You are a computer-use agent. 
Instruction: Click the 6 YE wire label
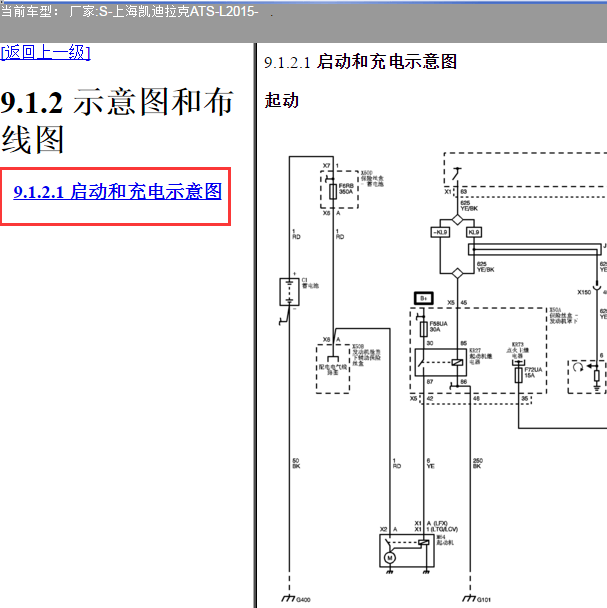point(431,463)
